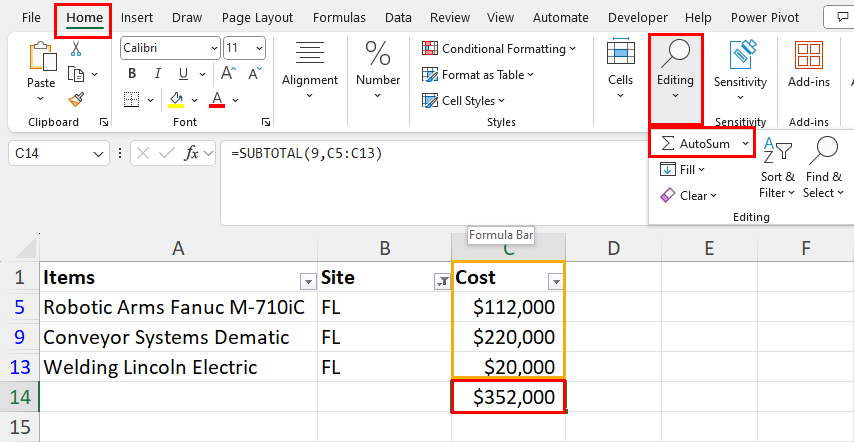Open the File tab

pyautogui.click(x=31, y=17)
